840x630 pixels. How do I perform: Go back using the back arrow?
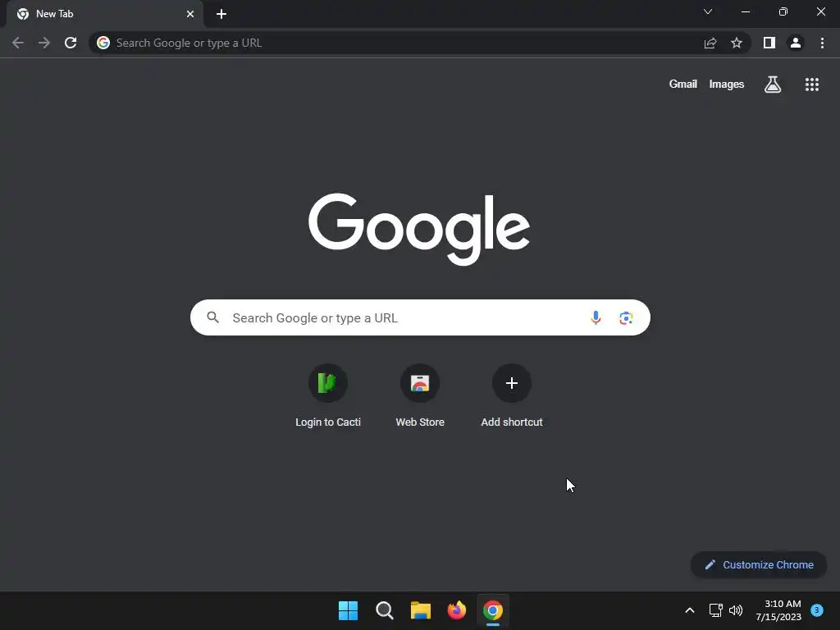pyautogui.click(x=18, y=43)
